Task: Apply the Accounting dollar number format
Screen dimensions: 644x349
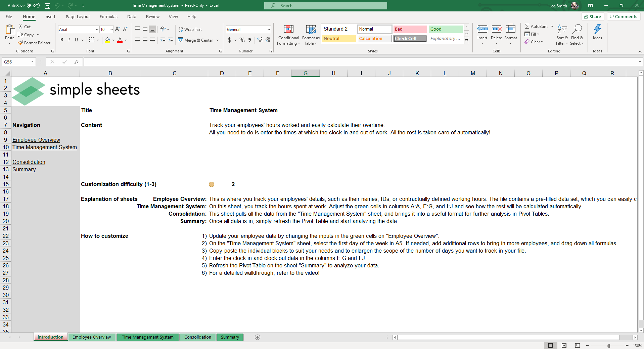Action: point(229,40)
